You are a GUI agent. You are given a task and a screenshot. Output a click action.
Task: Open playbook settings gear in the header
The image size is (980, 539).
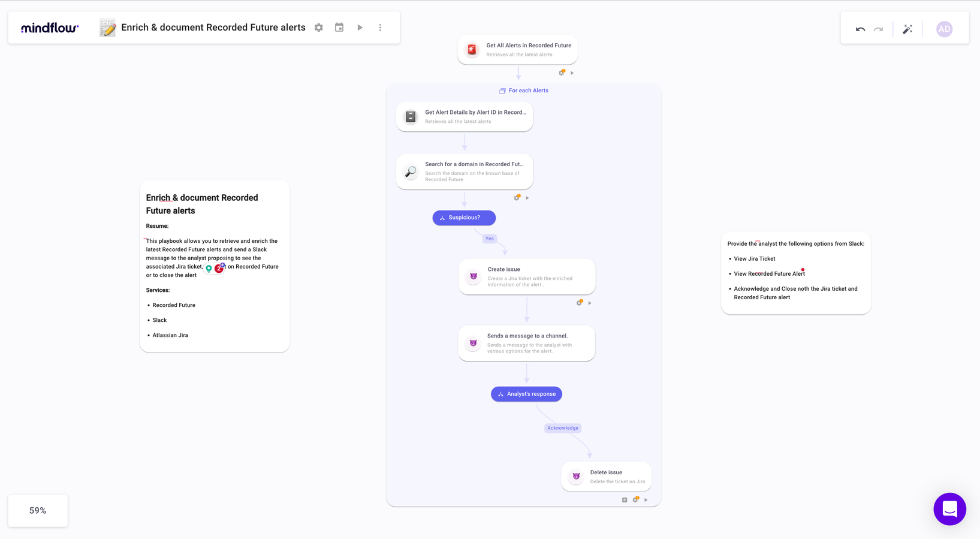pyautogui.click(x=319, y=28)
